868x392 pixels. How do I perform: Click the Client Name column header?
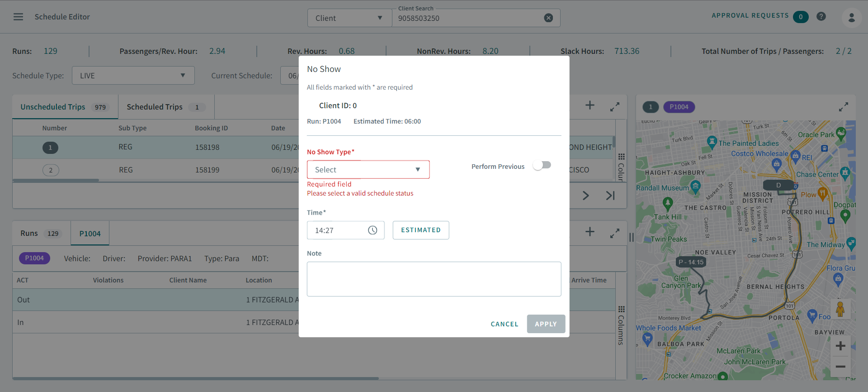tap(188, 280)
